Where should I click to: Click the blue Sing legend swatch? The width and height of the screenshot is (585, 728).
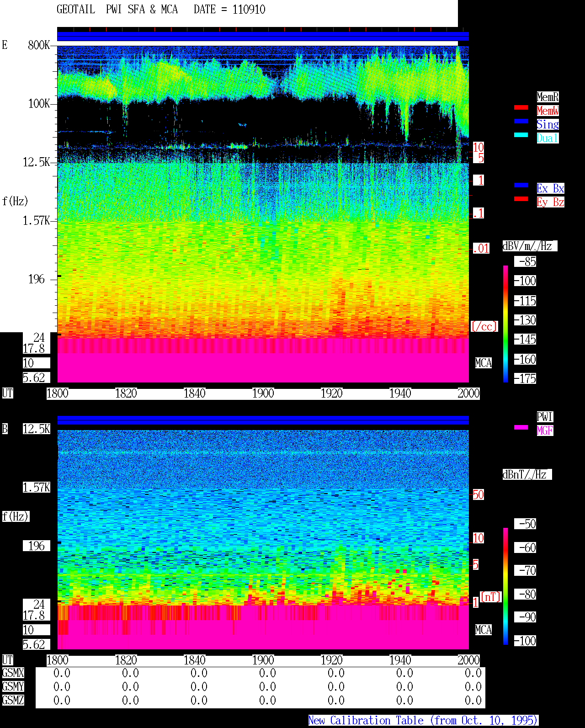click(x=521, y=121)
